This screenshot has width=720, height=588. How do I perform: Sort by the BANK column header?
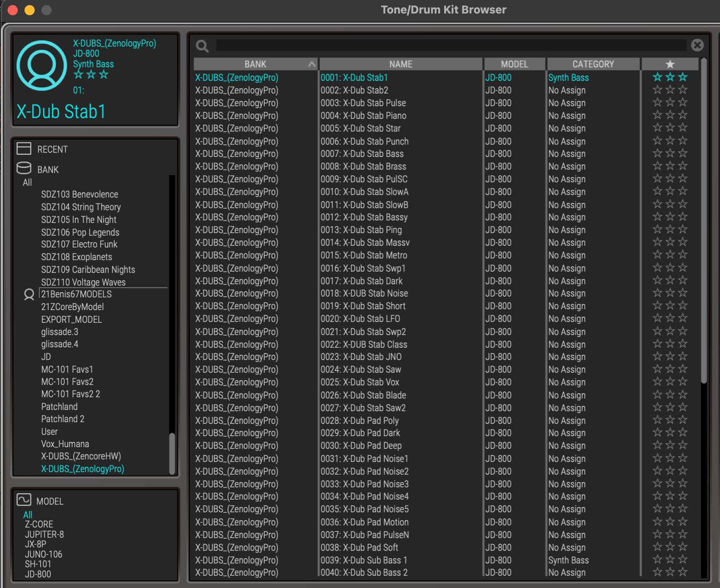pos(255,64)
